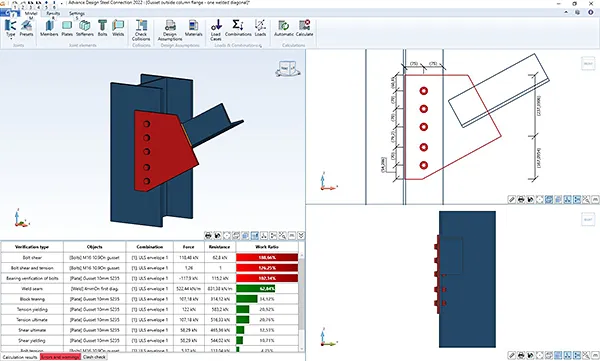Click Bolt shear red work ratio bar
This screenshot has width=600, height=361.
267,258
